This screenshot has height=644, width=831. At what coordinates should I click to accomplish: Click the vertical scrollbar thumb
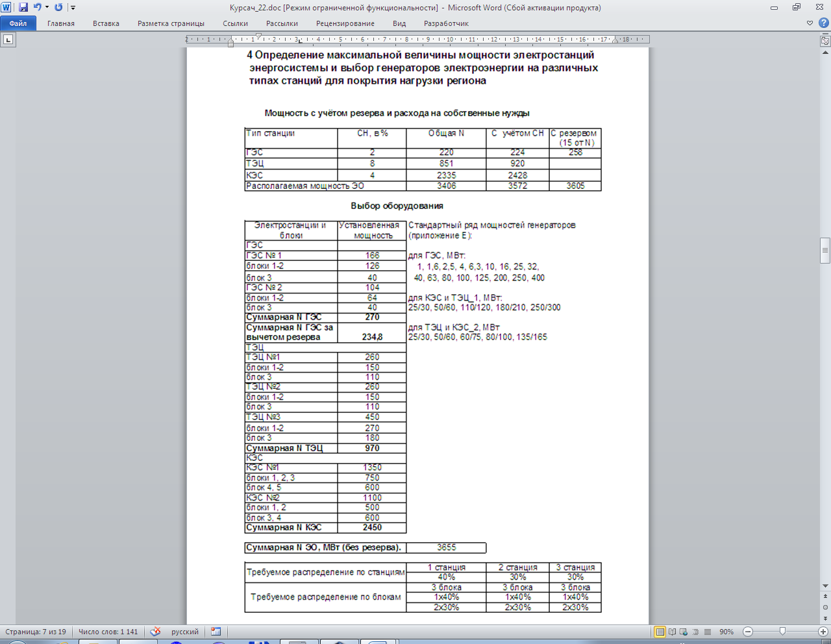click(x=825, y=251)
